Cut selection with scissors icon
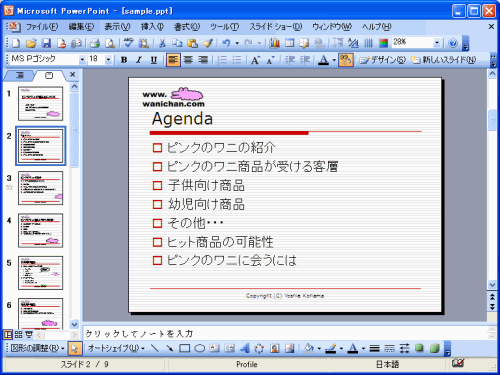 coord(162,43)
